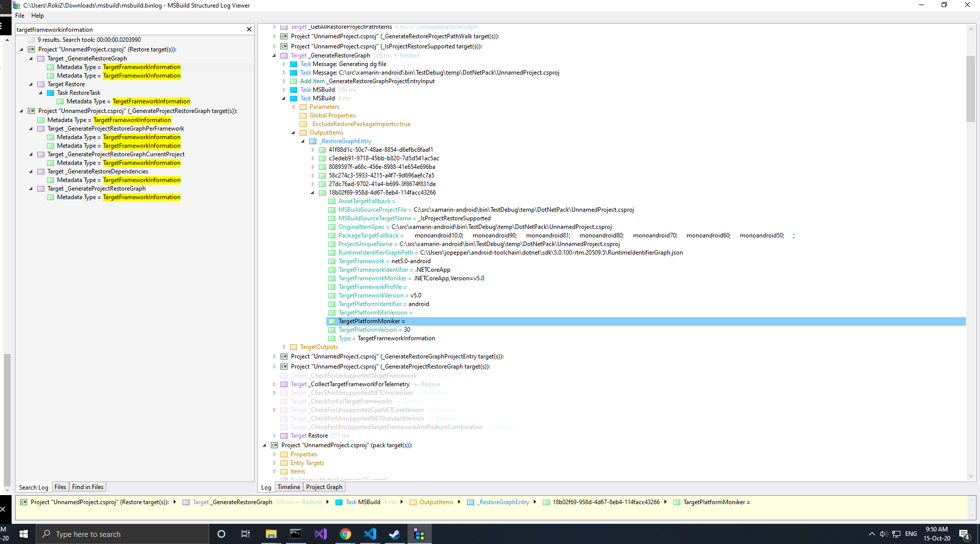
Task: Click the Task RestoreTask icon in search results
Action: pos(50,93)
